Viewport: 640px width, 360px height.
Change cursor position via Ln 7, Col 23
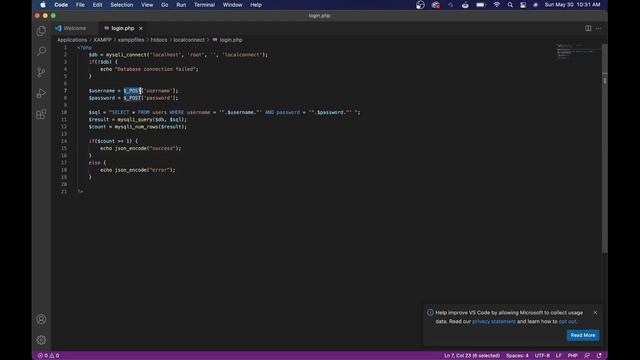(x=472, y=356)
